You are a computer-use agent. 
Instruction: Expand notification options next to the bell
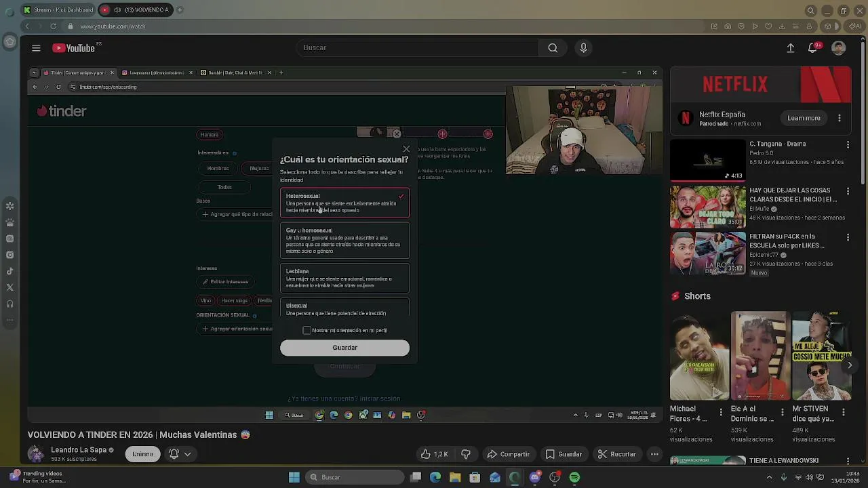pos(188,454)
